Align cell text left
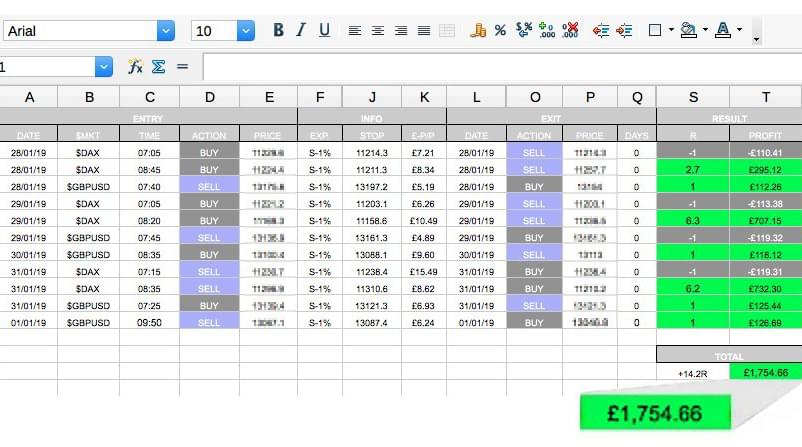 click(x=355, y=31)
